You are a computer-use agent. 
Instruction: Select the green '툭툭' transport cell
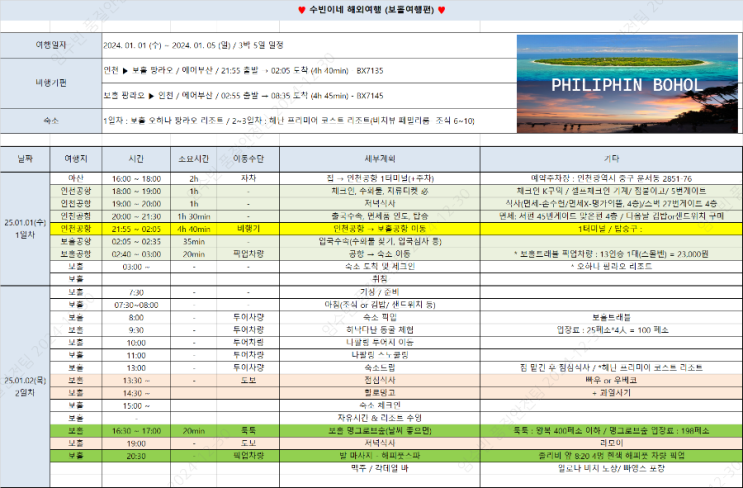click(x=248, y=431)
